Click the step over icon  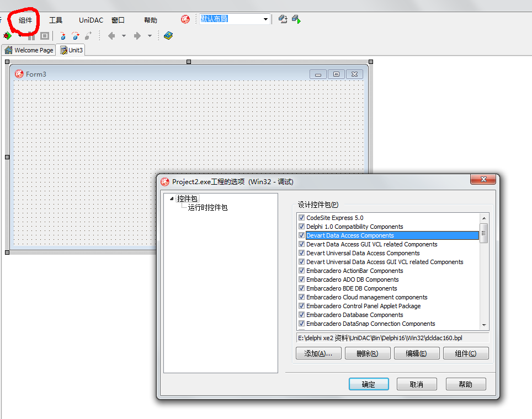75,36
